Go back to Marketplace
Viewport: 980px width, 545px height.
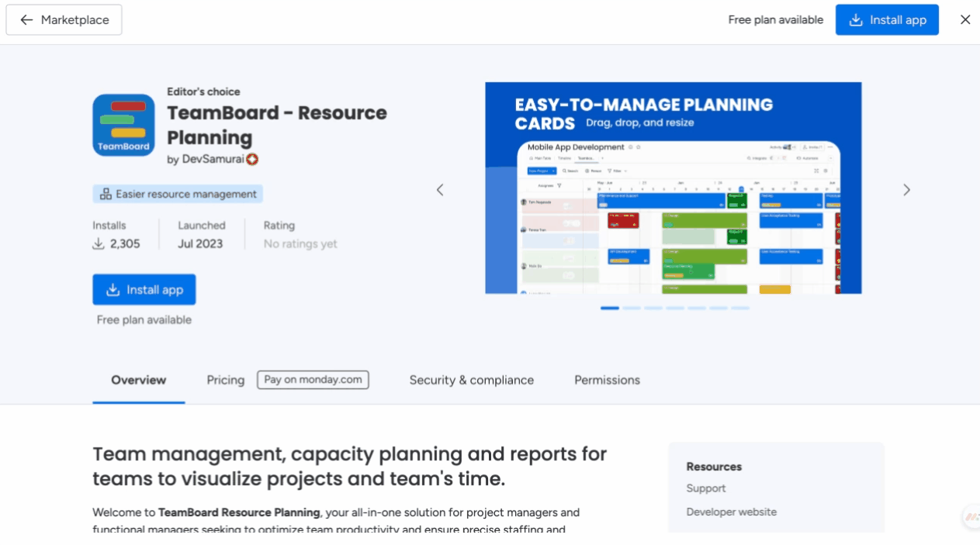tap(64, 20)
